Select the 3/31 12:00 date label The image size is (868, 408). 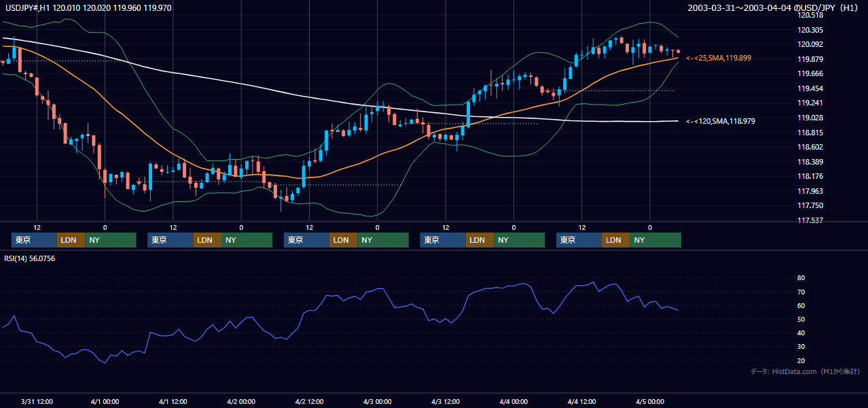coord(37,401)
